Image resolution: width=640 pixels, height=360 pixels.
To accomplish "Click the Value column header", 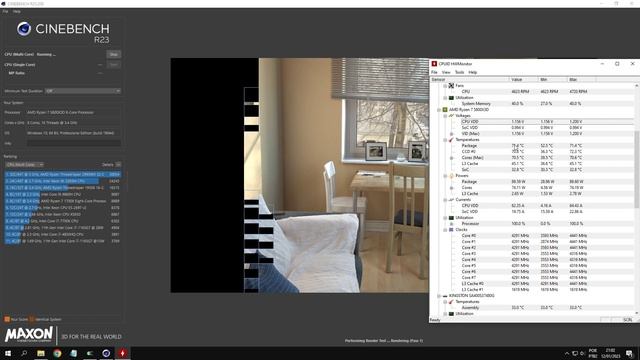I will [x=524, y=80].
